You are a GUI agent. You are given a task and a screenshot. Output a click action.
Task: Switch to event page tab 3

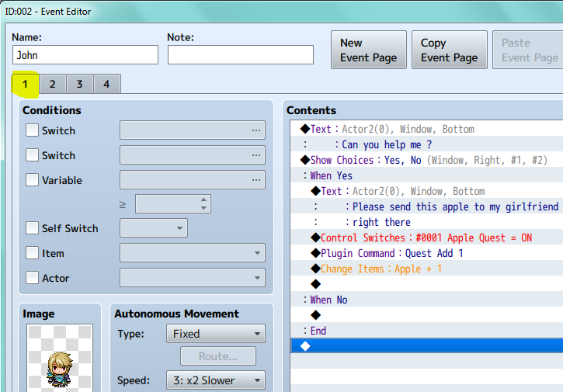[80, 84]
